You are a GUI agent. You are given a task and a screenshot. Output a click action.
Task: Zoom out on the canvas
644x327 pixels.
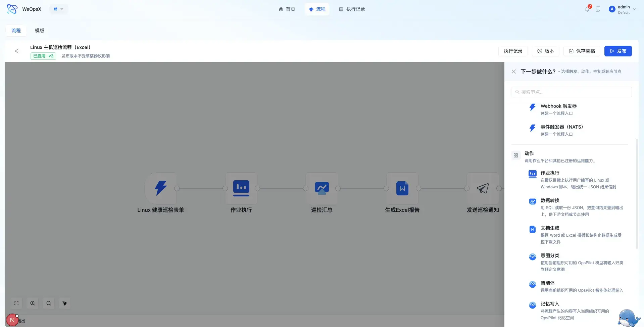(x=49, y=303)
